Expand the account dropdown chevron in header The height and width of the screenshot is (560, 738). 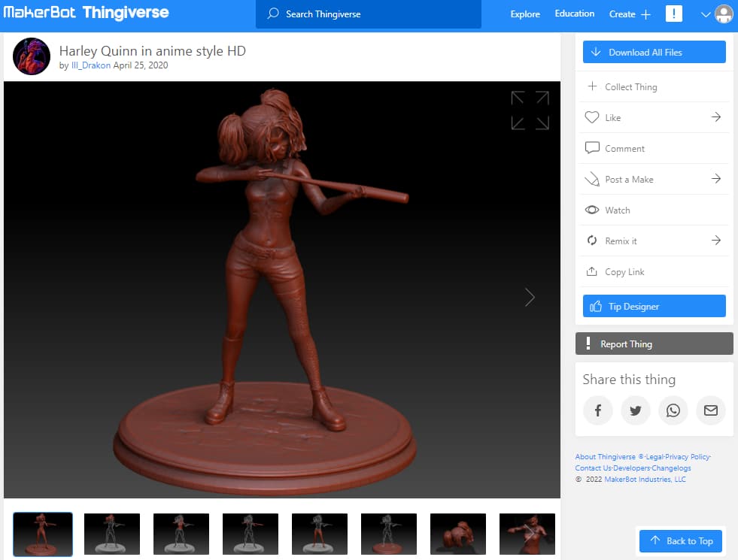tap(705, 14)
